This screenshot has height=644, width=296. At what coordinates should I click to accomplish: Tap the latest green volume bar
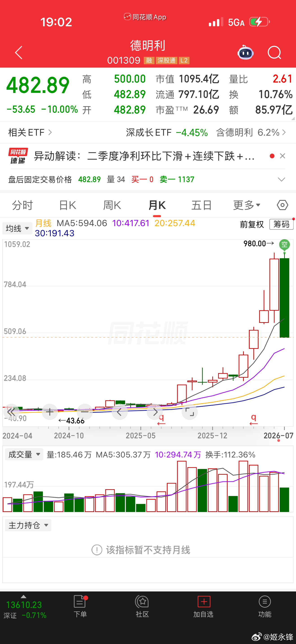pyautogui.click(x=284, y=499)
